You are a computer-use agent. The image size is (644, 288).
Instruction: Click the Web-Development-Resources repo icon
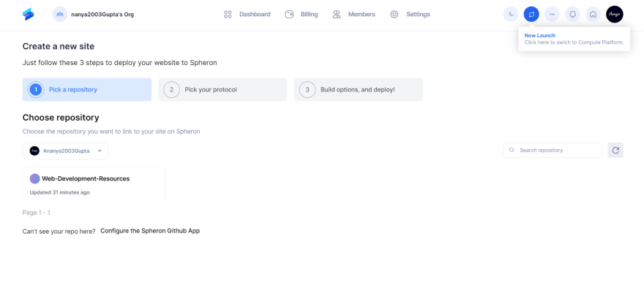click(35, 179)
